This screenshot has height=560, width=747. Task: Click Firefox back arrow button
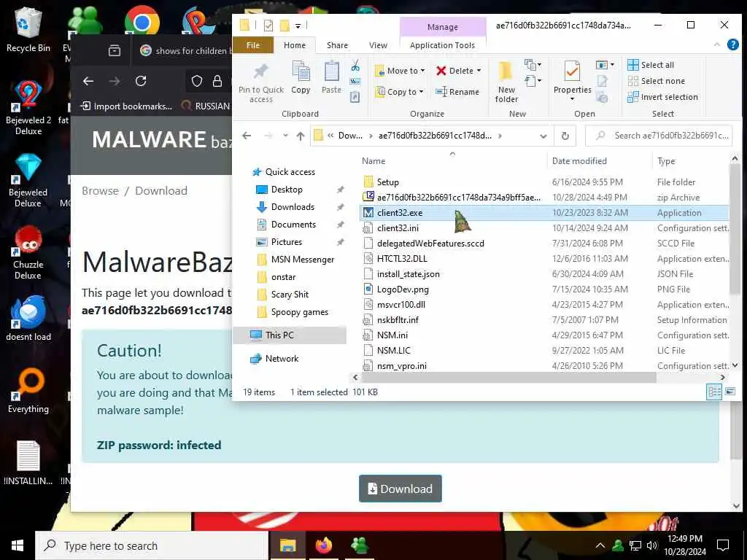click(88, 82)
